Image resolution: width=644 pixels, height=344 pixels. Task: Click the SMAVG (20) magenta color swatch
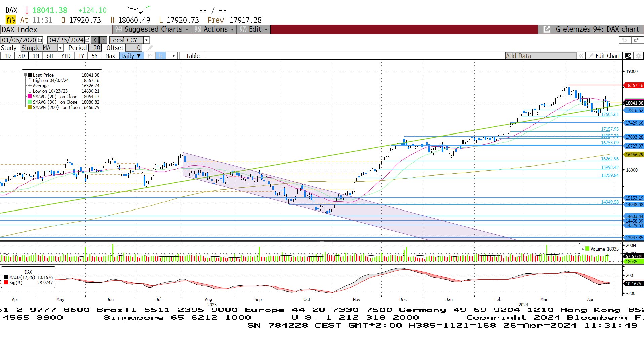(30, 97)
